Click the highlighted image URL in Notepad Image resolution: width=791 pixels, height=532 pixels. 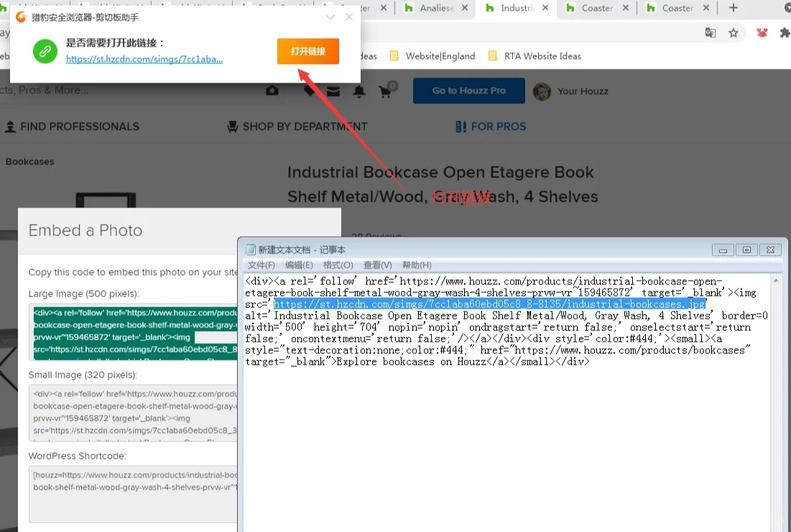489,304
